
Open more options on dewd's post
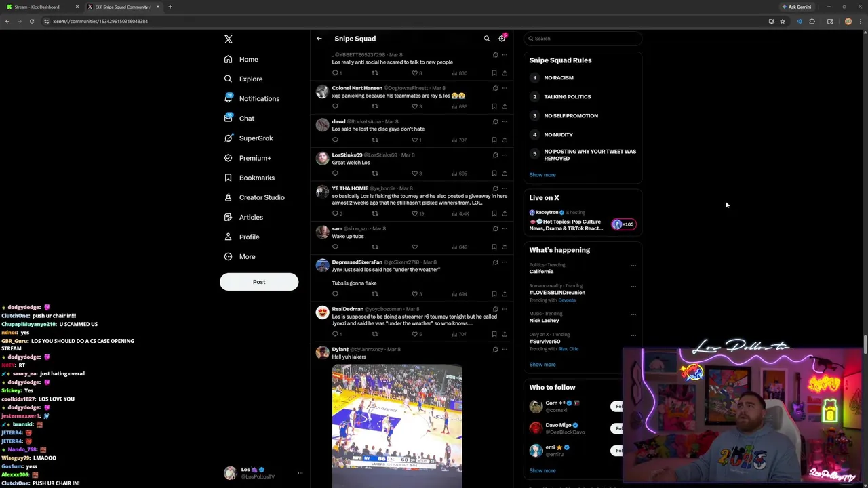(x=505, y=122)
